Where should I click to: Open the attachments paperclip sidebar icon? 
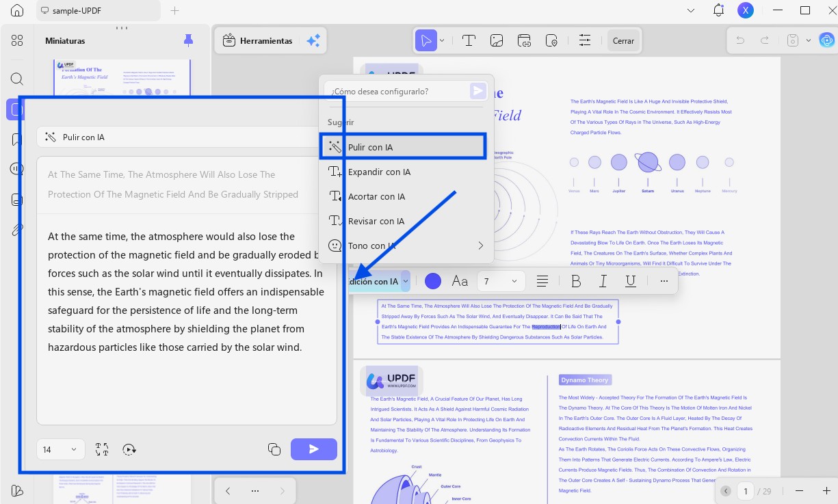tap(17, 229)
